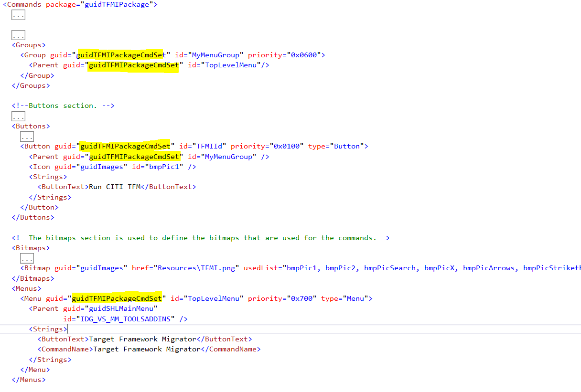Click the <Groups> opening tag
Screen dimensions: 581x392
[29, 45]
